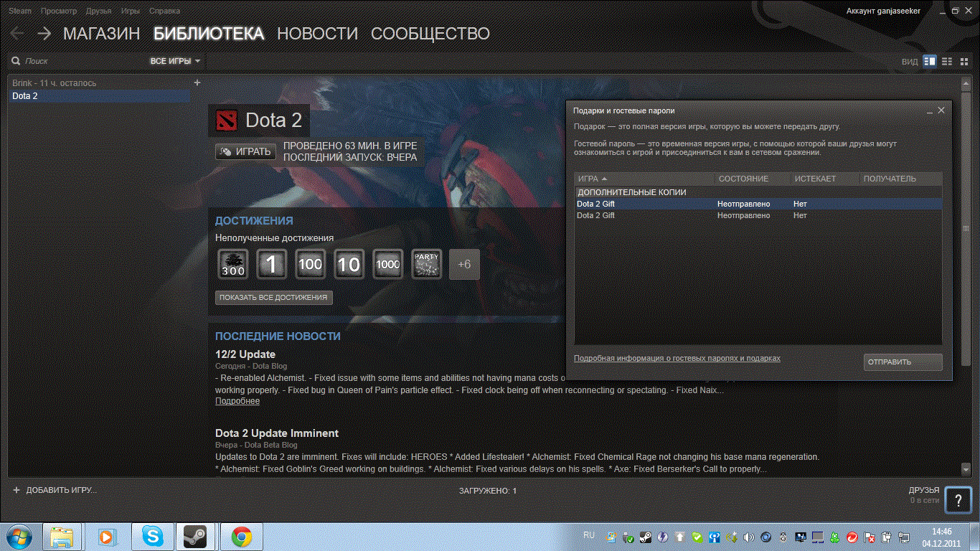Select the first Dota 2 Gift row
The height and width of the screenshot is (551, 980).
pyautogui.click(x=758, y=204)
